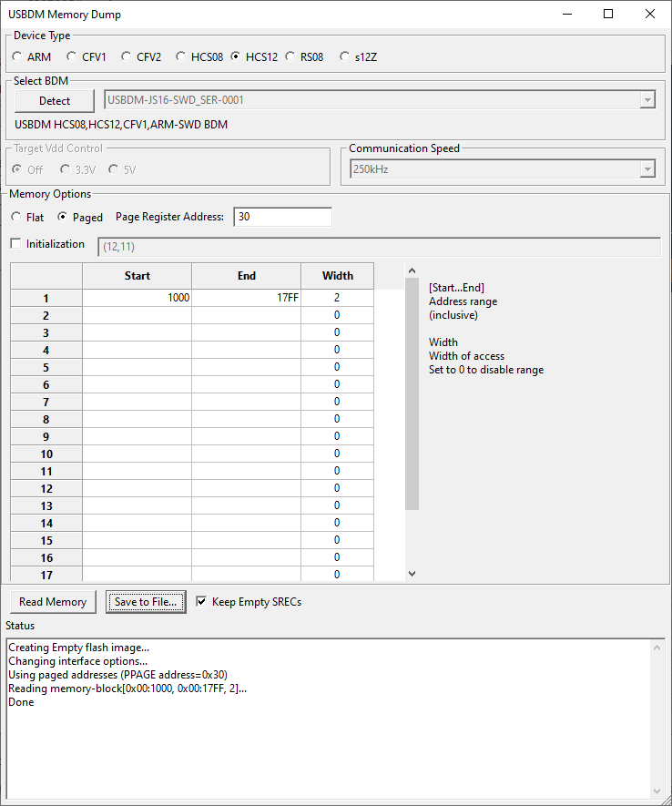Click the Width column header
672x806 pixels.
[338, 276]
